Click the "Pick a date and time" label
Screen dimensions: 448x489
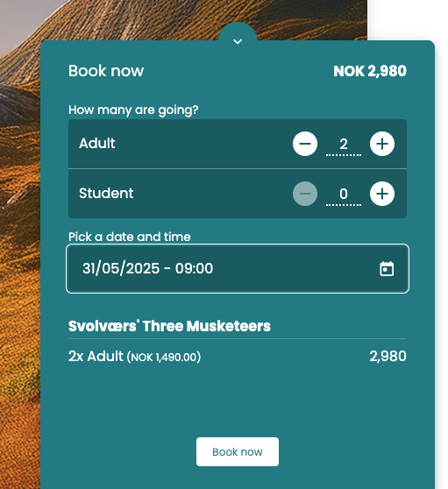[x=130, y=237]
